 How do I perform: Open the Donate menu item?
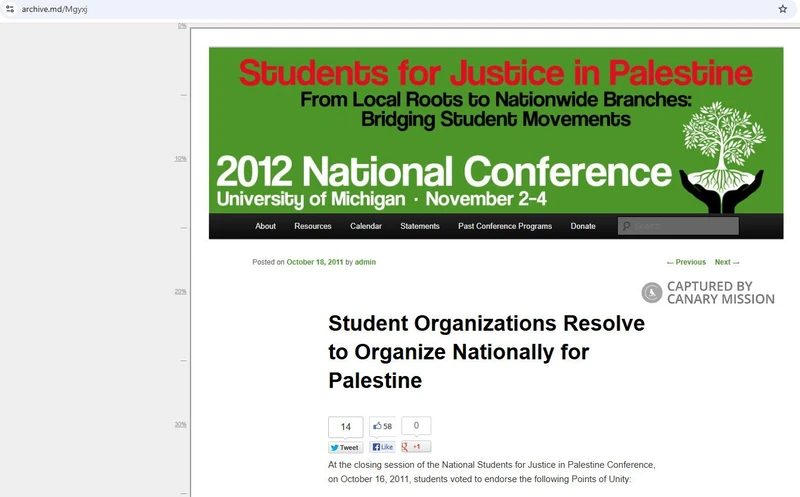coord(583,226)
